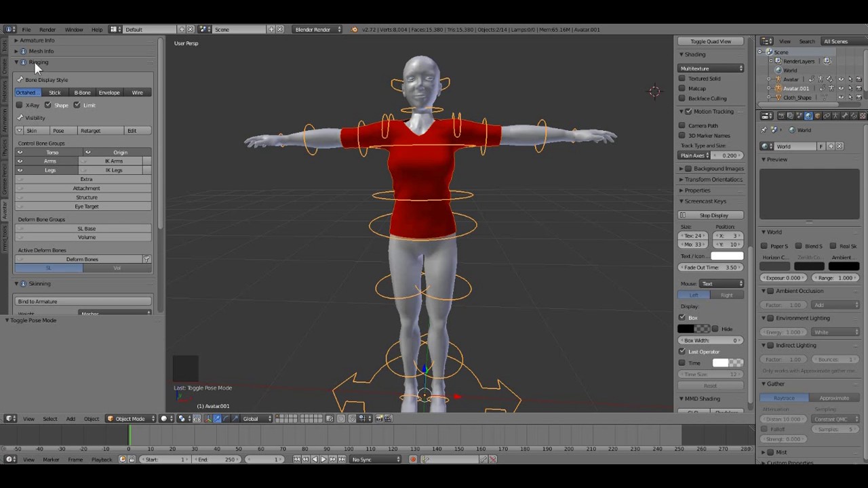This screenshot has width=868, height=488.
Task: Play the animation forward
Action: [x=323, y=460]
